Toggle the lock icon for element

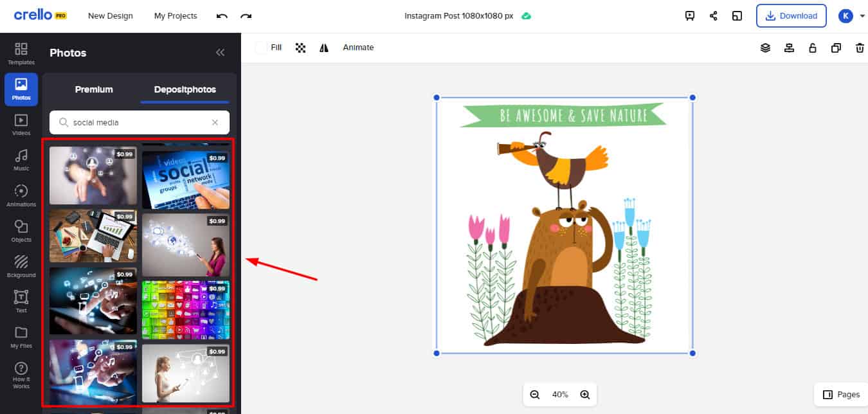(x=813, y=48)
